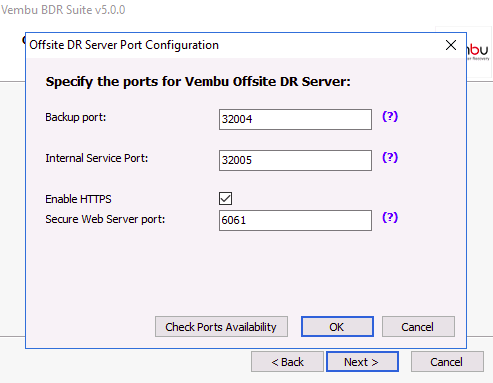Open help icon beside Secure Web Server port
The image size is (493, 383).
tap(390, 218)
